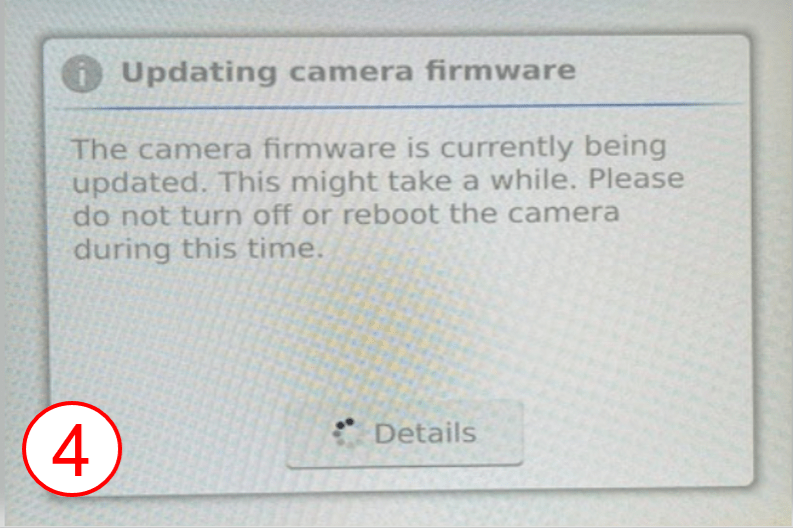This screenshot has height=528, width=793.
Task: Click the info icon beside the dialog title
Action: point(82,74)
